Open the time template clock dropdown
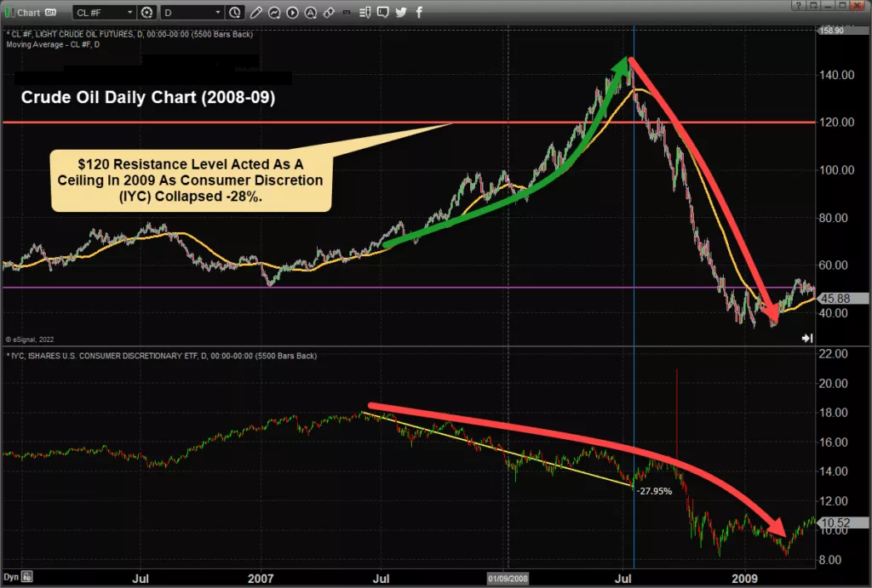The width and height of the screenshot is (872, 588). point(235,12)
